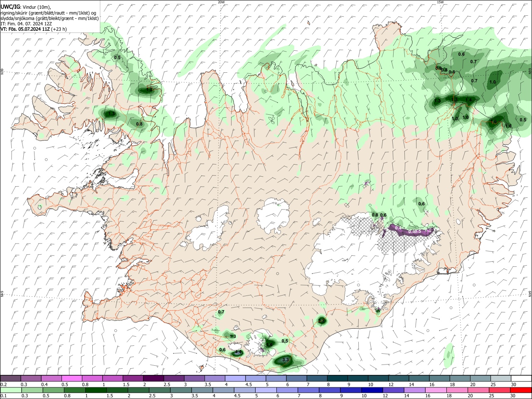
Task: Click the darkest green lower swatch starting at 1
Action: 96,390
